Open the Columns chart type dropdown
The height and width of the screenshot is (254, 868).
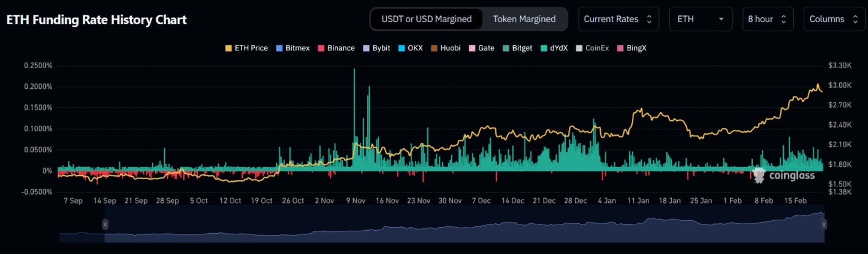click(x=834, y=19)
